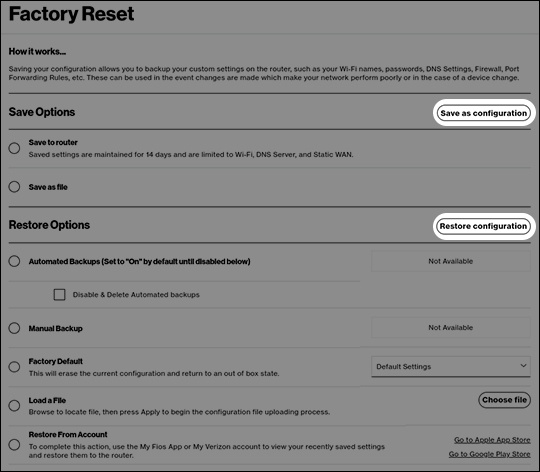540x472 pixels.
Task: Select the Save as file radio button
Action: click(14, 187)
